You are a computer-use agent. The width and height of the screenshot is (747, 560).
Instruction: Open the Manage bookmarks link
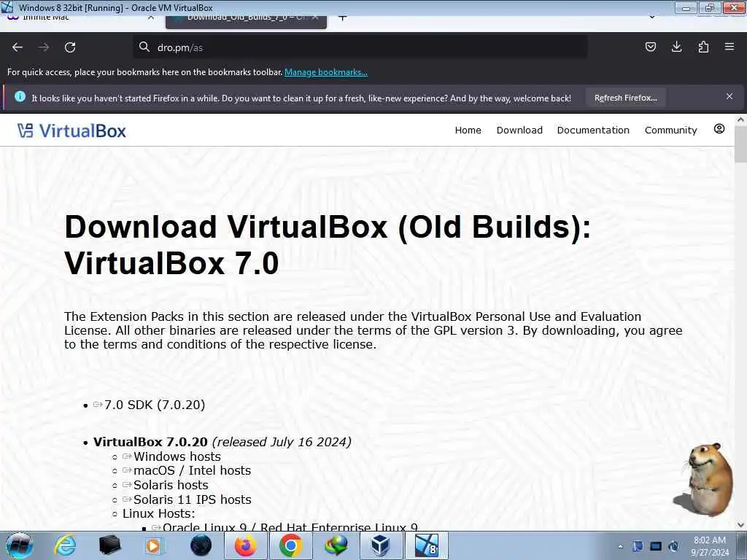tap(326, 72)
